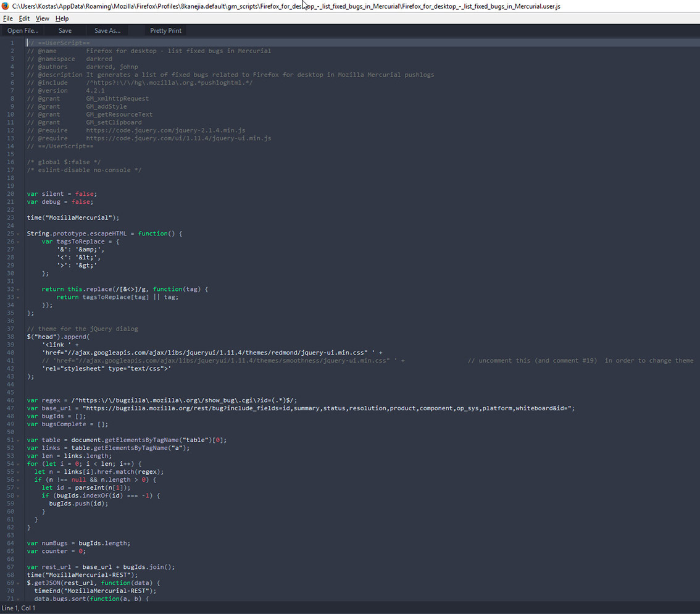The width and height of the screenshot is (700, 614).
Task: Click the 'GM_getResourceText' grant line
Action: click(90, 114)
